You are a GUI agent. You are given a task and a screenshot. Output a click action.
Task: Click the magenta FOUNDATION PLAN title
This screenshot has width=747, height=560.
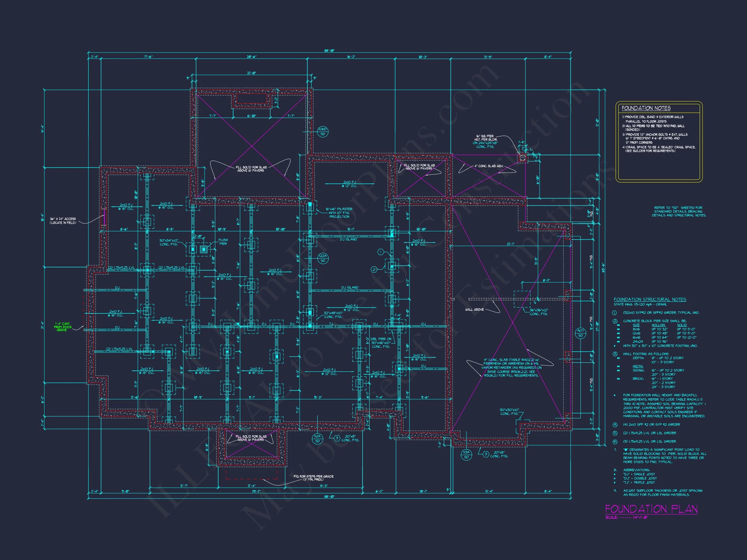(651, 509)
